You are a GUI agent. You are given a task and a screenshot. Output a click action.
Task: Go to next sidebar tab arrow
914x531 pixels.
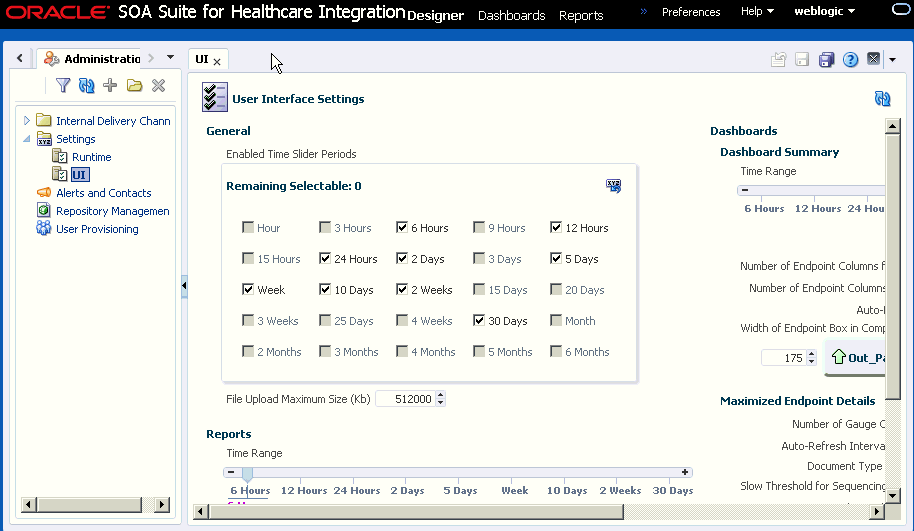tap(151, 58)
